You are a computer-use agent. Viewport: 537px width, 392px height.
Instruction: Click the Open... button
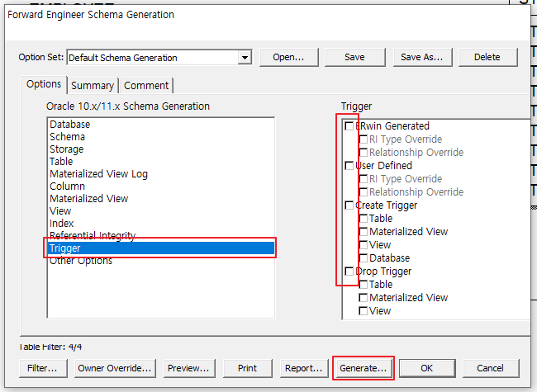click(x=288, y=57)
